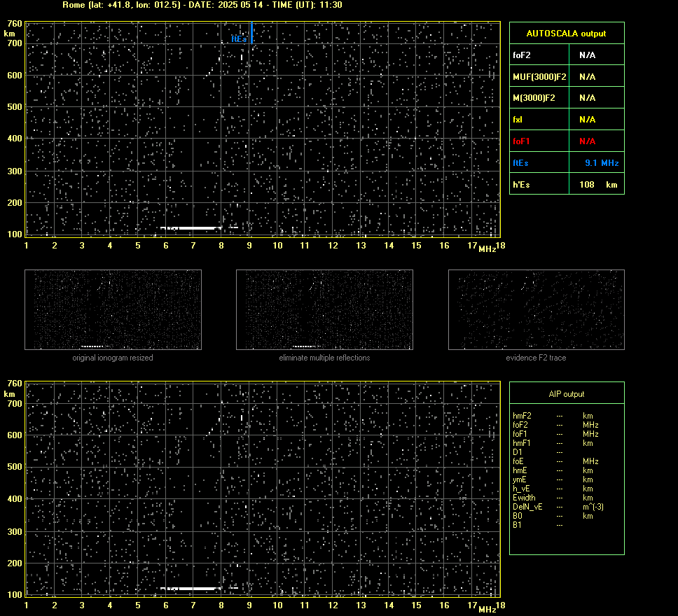
Task: Open the original ionogram resized thumbnail
Action: [113, 309]
